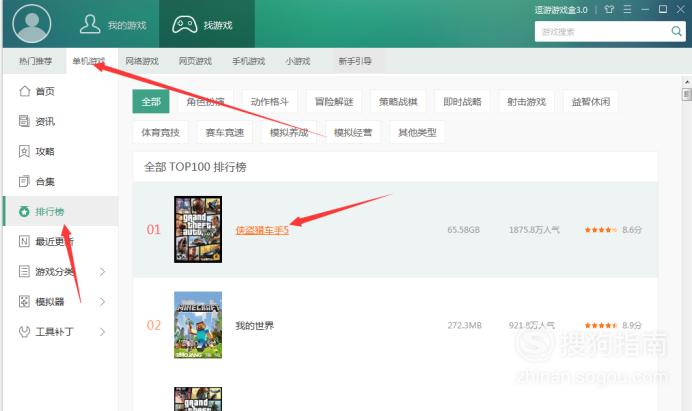Viewport: 692px width, 411px height.
Task: Click the news page icon beside 资讯
Action: (x=24, y=121)
